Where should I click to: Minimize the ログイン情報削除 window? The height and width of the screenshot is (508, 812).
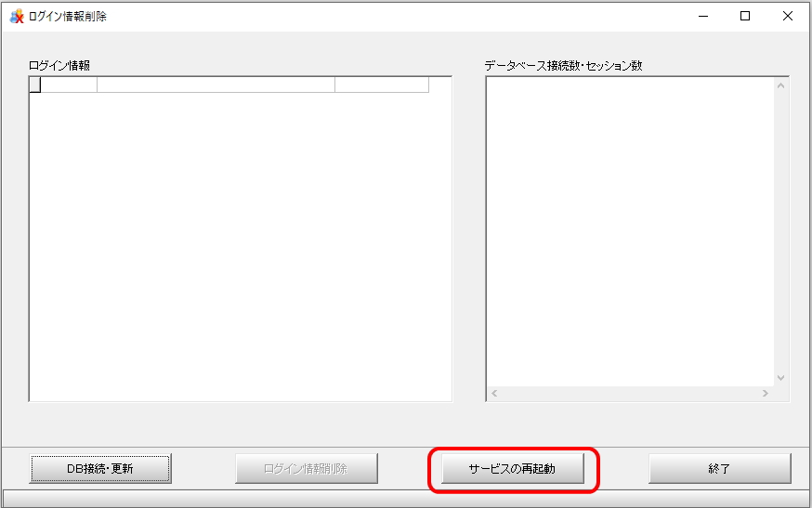(x=703, y=16)
